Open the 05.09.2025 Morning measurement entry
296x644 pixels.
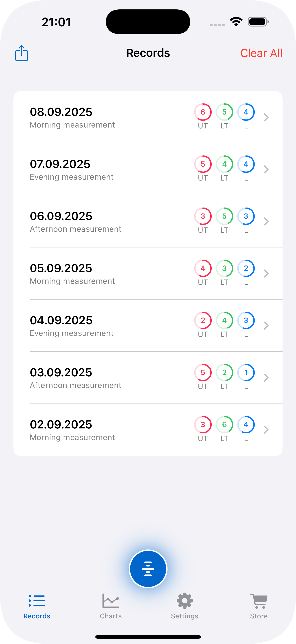coord(100,273)
